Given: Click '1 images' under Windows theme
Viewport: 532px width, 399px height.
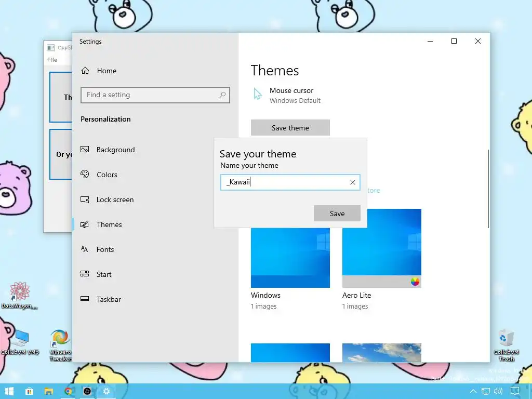Looking at the screenshot, I should click(263, 306).
